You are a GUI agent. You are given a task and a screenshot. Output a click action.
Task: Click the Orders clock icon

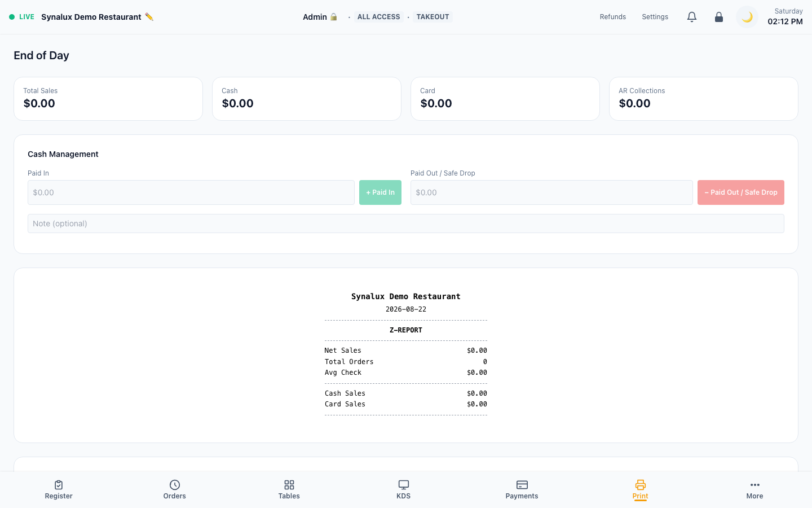point(175,485)
